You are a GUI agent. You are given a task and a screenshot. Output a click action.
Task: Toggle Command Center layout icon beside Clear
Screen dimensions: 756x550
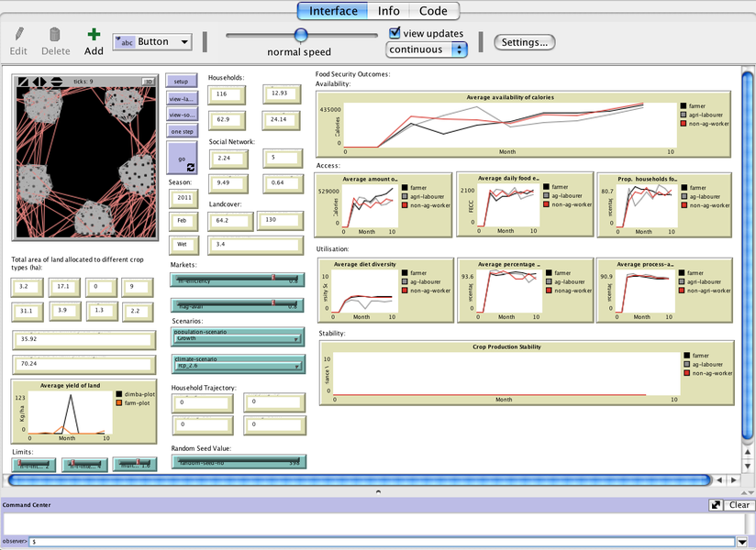(716, 505)
